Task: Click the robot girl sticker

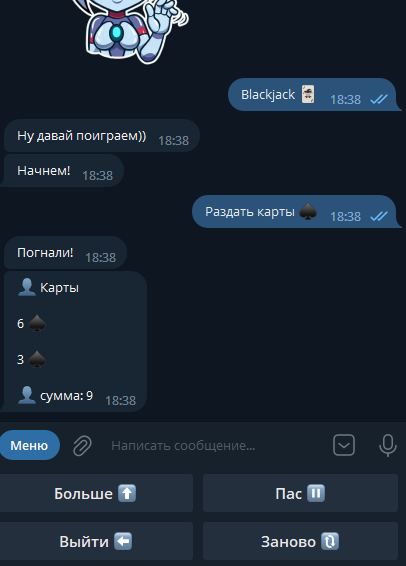Action: [x=132, y=31]
